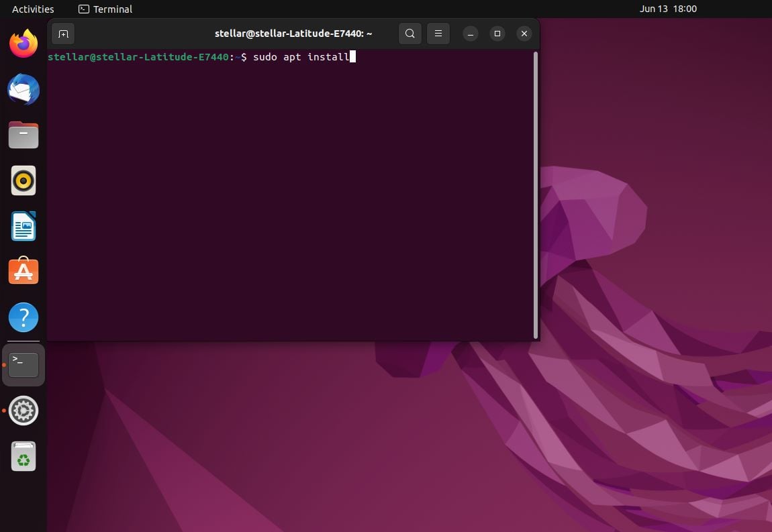Screen dimensions: 772x532
Task: Open the clock showing Jun 13 18:00
Action: coord(668,9)
